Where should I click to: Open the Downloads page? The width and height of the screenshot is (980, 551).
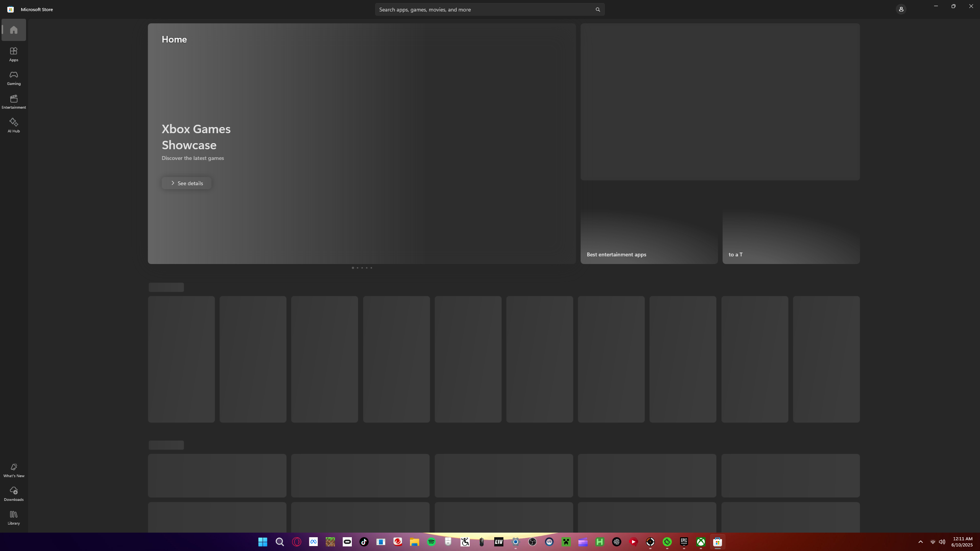click(14, 494)
